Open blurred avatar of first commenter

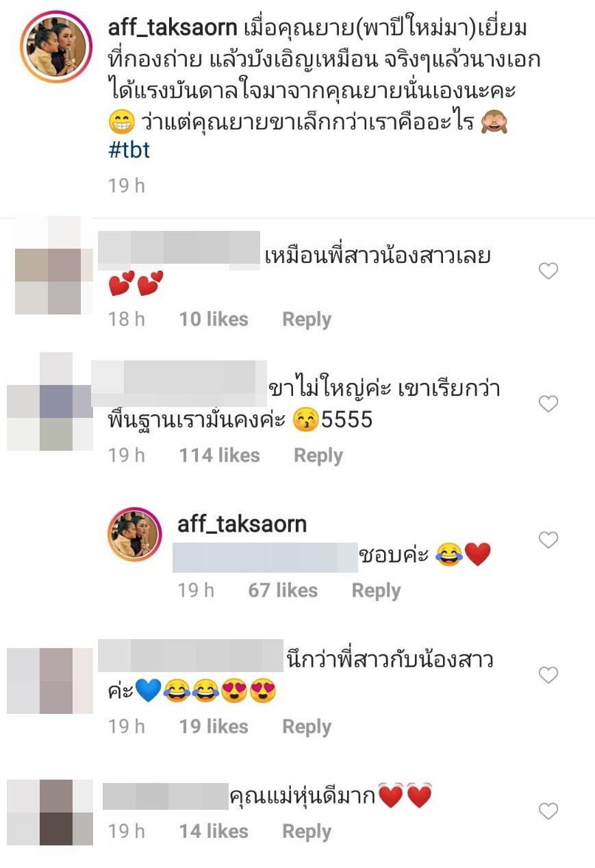[x=53, y=265]
